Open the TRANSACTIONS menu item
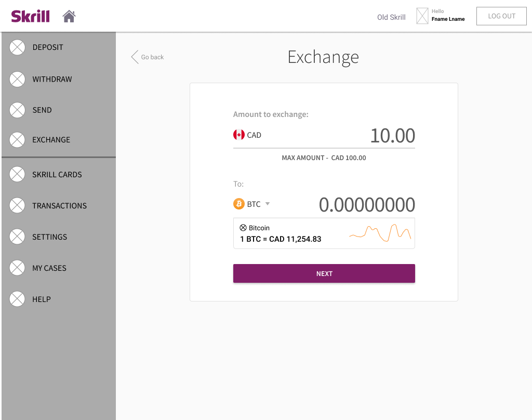Viewport: 532px width, 420px height. coord(59,206)
